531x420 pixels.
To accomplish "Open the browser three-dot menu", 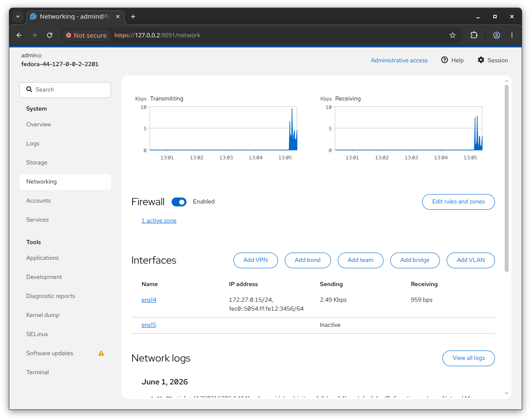I will (512, 35).
